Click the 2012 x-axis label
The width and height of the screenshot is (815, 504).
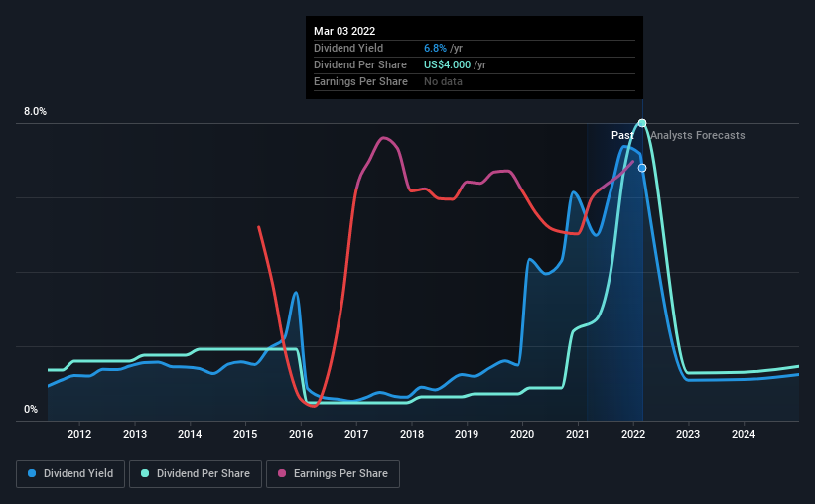(x=79, y=434)
